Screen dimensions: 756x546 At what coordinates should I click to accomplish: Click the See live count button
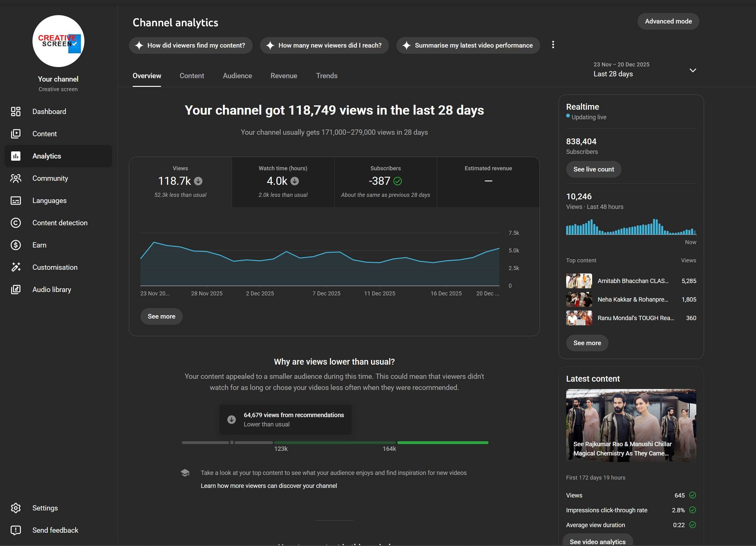[593, 170]
